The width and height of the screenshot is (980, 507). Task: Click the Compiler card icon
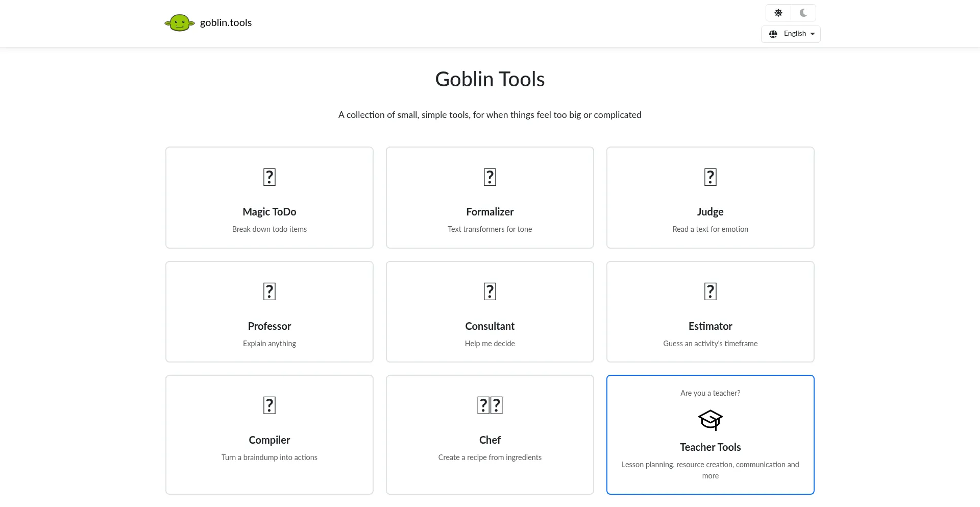(269, 405)
